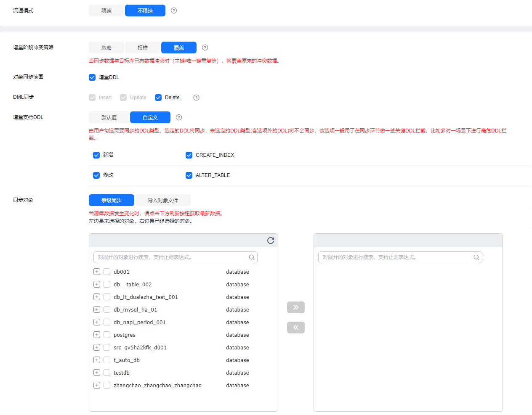Open help tooltip next to DML同步

[196, 97]
